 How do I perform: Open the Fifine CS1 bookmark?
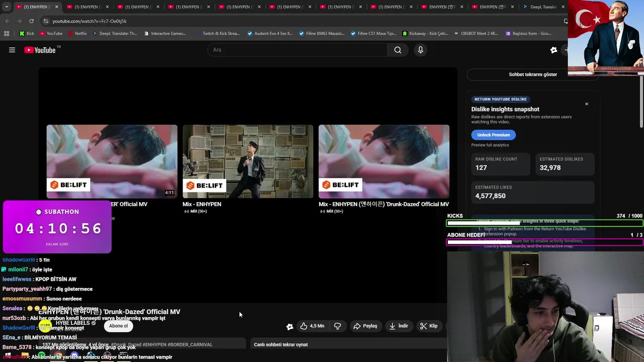[373, 34]
